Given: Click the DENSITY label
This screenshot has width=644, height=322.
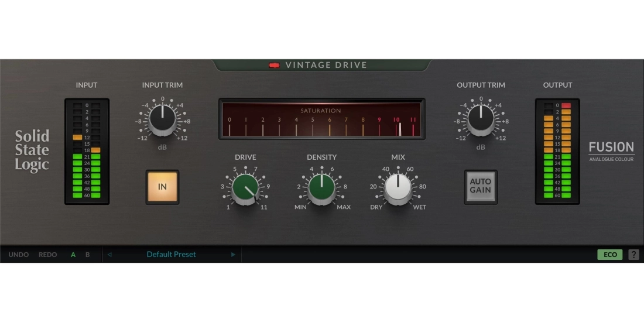Looking at the screenshot, I should (321, 157).
